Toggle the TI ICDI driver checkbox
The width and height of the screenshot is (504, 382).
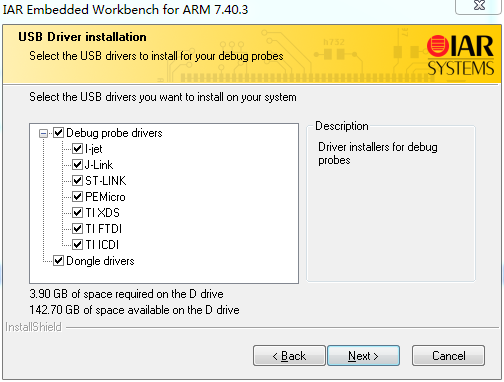[78, 245]
